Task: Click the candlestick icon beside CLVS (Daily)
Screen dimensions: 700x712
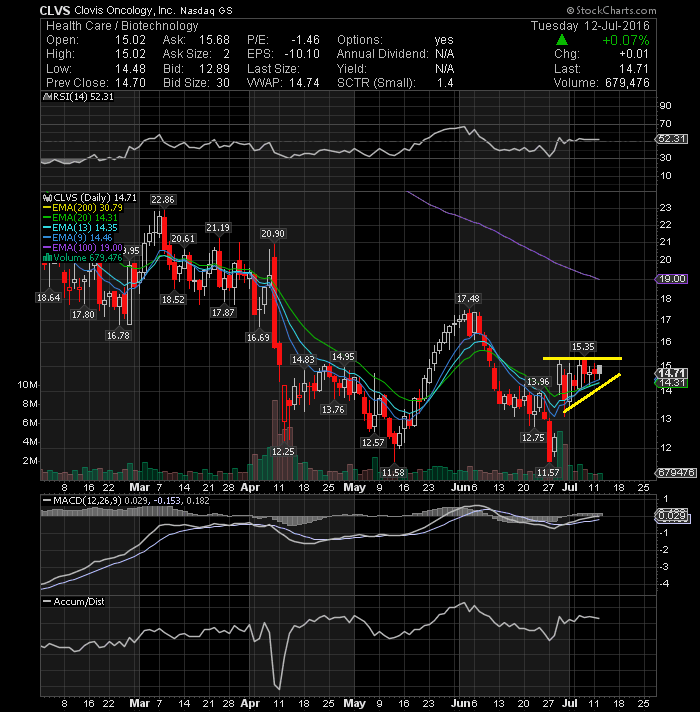Action: tap(47, 198)
